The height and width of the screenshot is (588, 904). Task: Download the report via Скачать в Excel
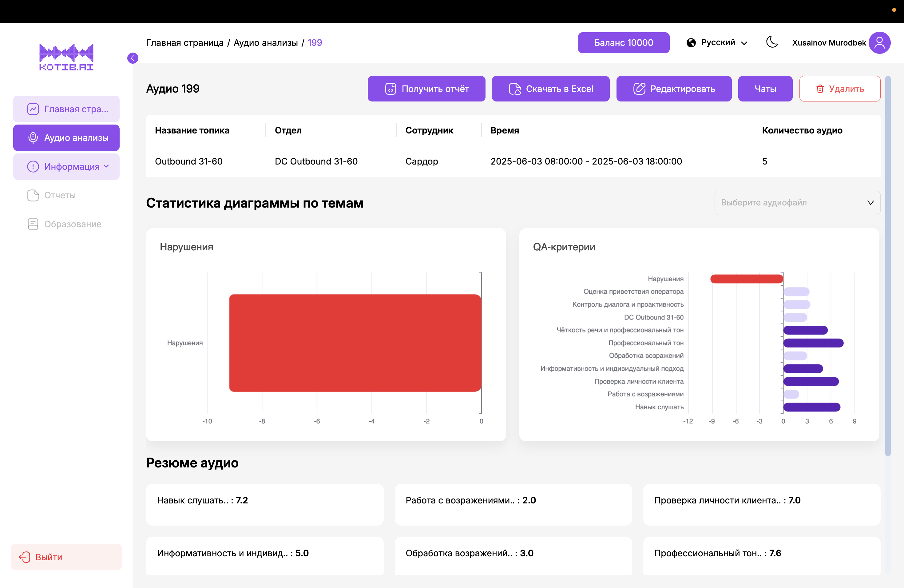[550, 89]
